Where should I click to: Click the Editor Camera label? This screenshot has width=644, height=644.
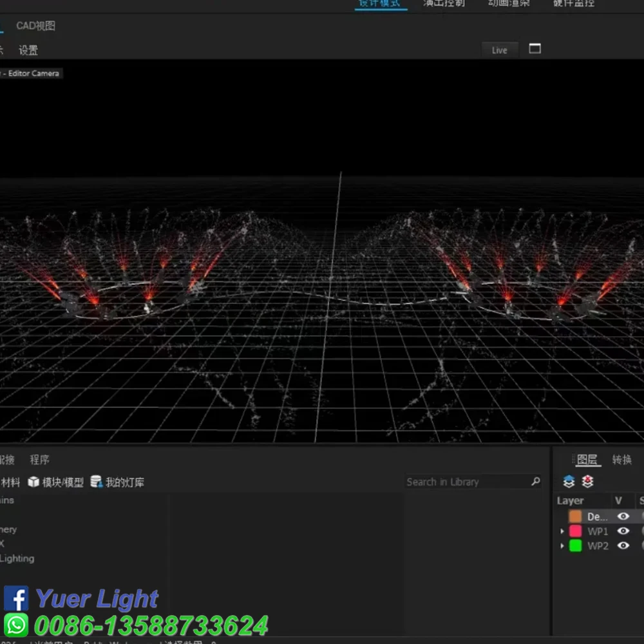pyautogui.click(x=33, y=73)
